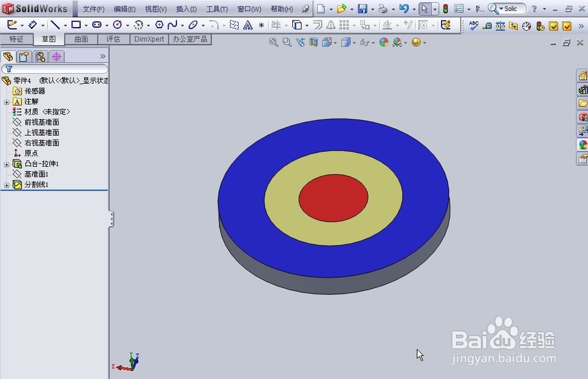Click the Offset Entities icon
Viewport: 588px width, 379px height.
tap(318, 25)
